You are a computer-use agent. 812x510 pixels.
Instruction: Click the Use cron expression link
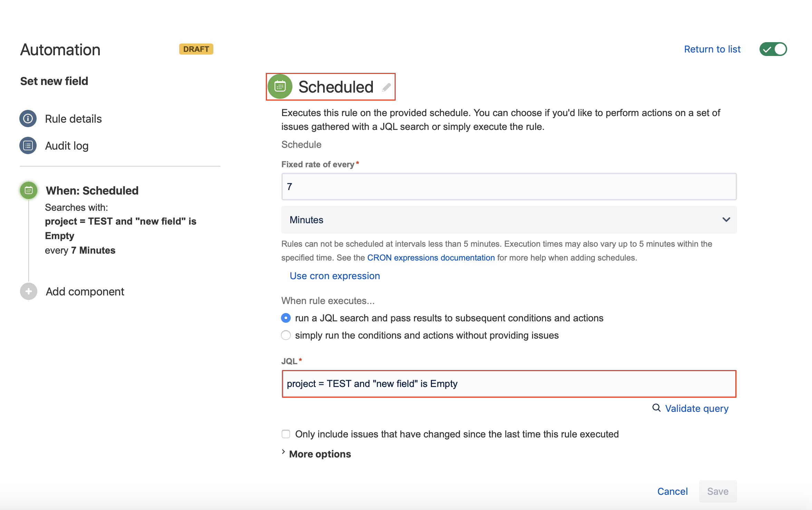click(x=334, y=275)
